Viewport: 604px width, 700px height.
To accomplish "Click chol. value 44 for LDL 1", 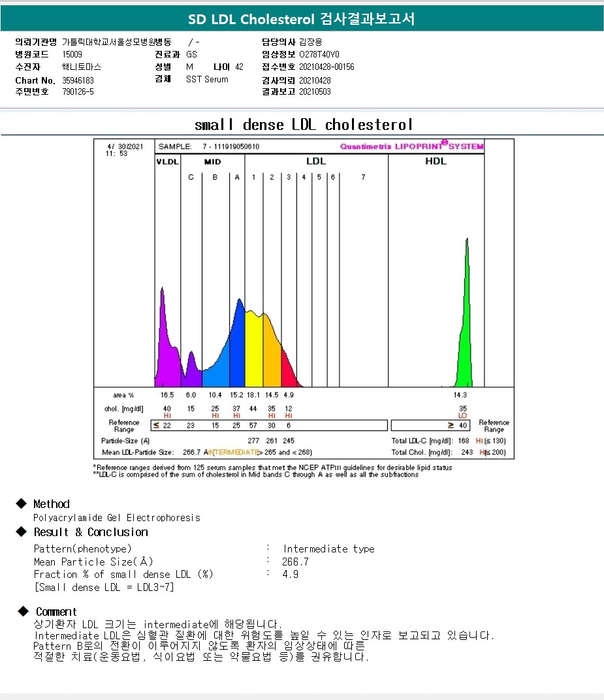I will tap(253, 409).
